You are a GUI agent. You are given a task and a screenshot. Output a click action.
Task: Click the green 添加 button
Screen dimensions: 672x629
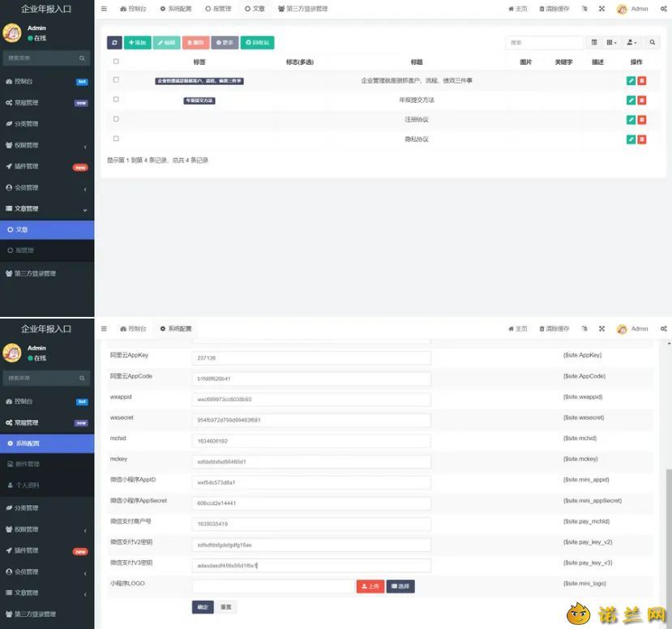tap(138, 42)
